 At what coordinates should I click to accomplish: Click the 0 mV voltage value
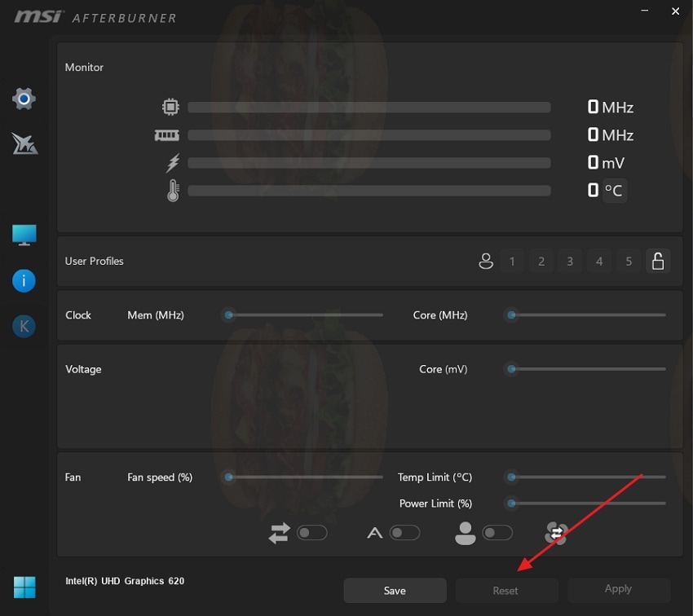(606, 162)
